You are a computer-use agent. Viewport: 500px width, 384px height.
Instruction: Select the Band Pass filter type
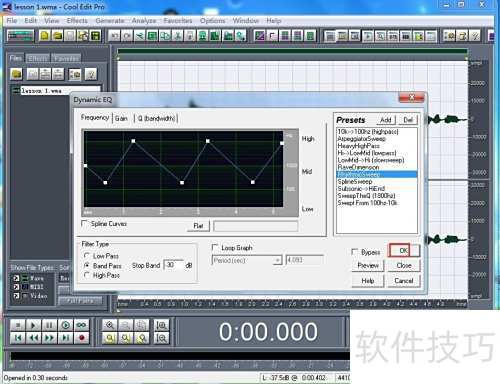[x=87, y=265]
